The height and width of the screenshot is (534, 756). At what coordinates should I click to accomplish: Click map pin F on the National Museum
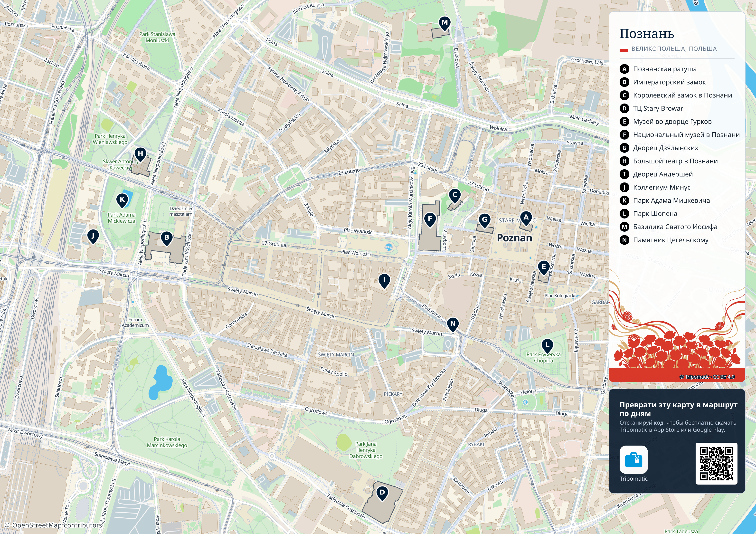[x=430, y=220]
